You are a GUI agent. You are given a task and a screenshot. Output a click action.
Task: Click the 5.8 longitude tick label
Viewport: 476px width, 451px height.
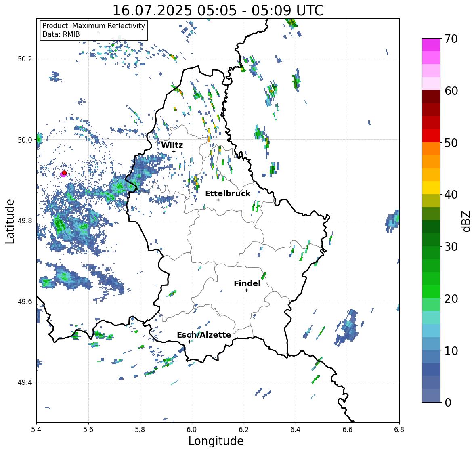(x=140, y=429)
